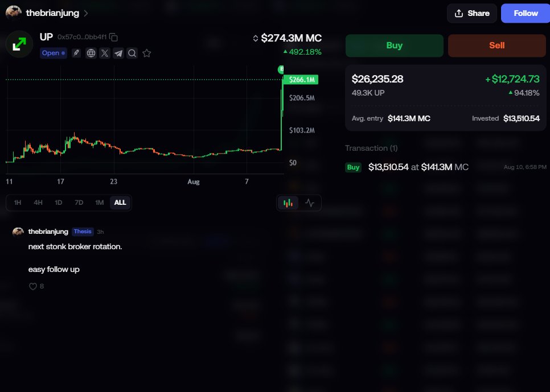Copy the contract address 0x57c0...0bb4f1
The image size is (550, 392).
[114, 37]
